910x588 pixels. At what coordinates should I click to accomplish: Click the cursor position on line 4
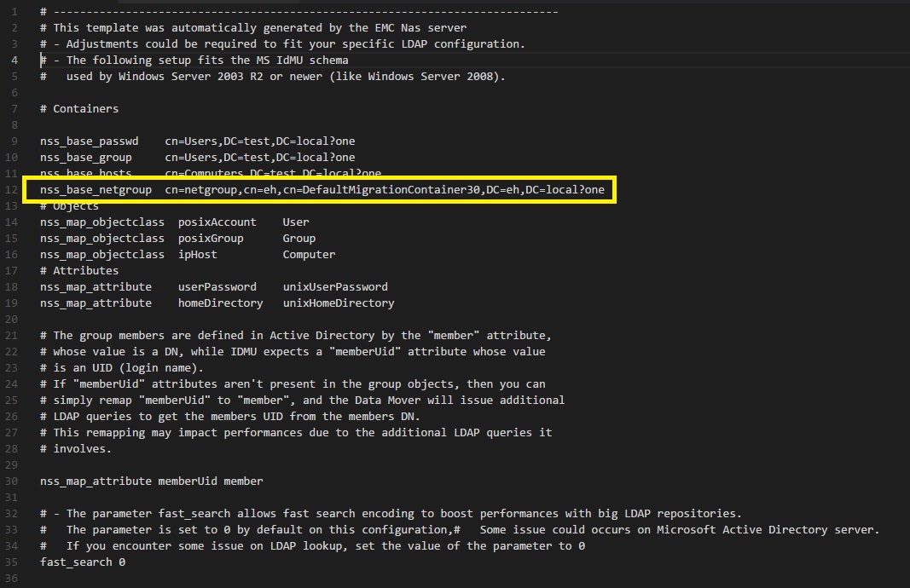[41, 60]
